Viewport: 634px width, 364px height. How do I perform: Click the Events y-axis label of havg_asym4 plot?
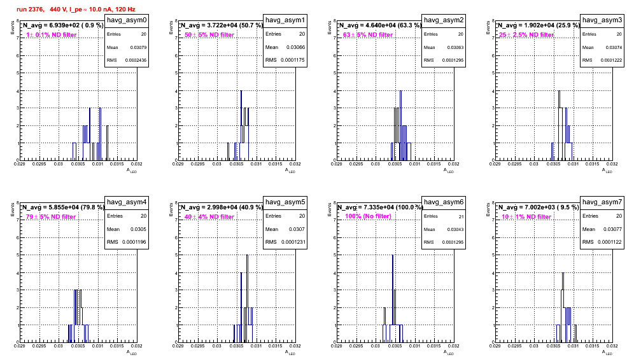point(13,210)
